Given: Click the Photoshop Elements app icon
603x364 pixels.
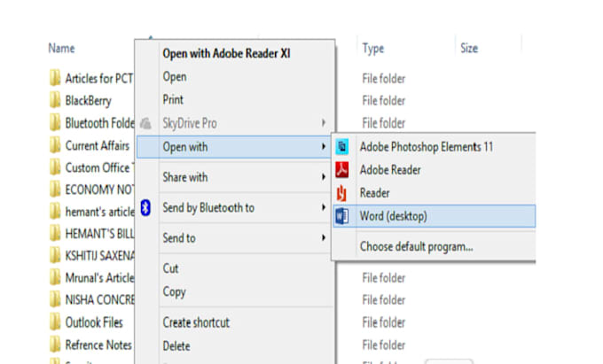Looking at the screenshot, I should (x=342, y=147).
